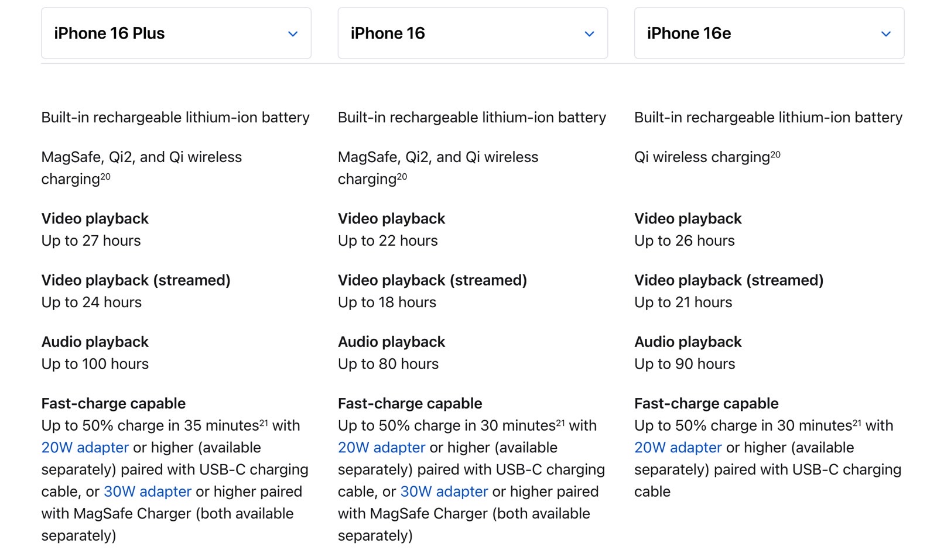Follow the 20W adapter link under iPhone 16 Plus

[x=85, y=448]
